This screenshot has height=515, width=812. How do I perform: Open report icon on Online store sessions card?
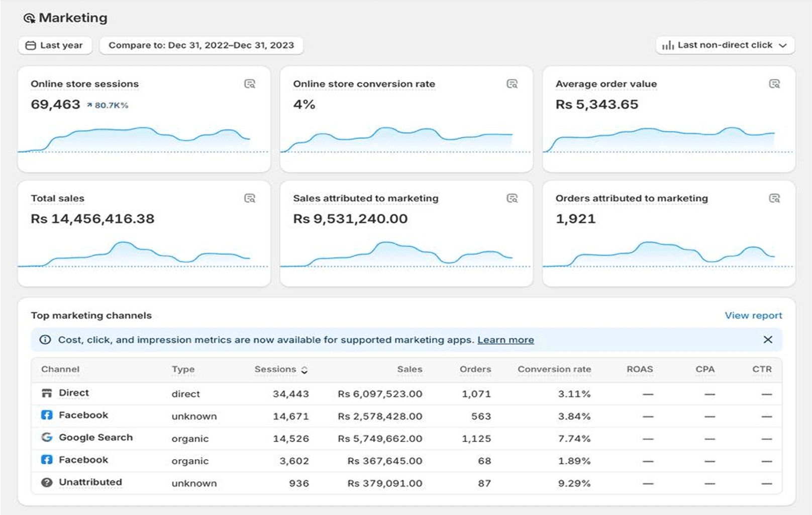pos(250,84)
